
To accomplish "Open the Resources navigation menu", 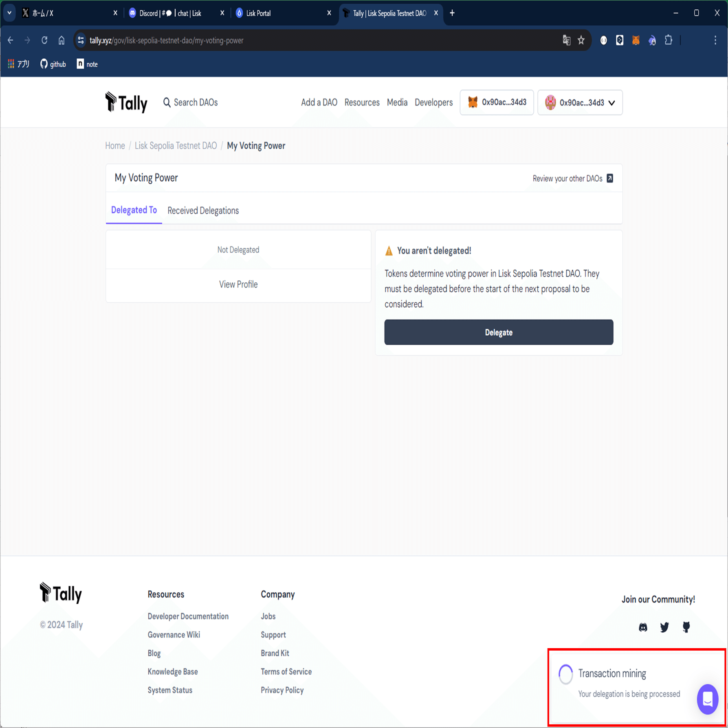I will tap(362, 102).
